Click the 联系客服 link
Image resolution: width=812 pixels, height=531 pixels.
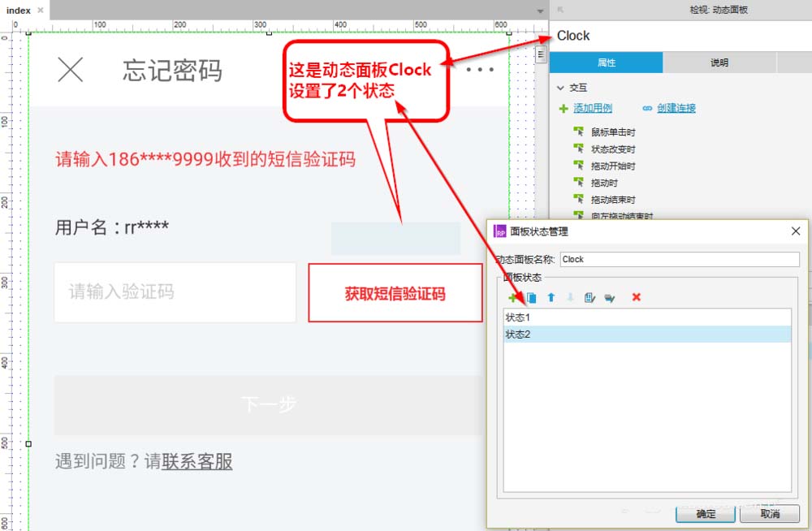pos(197,461)
